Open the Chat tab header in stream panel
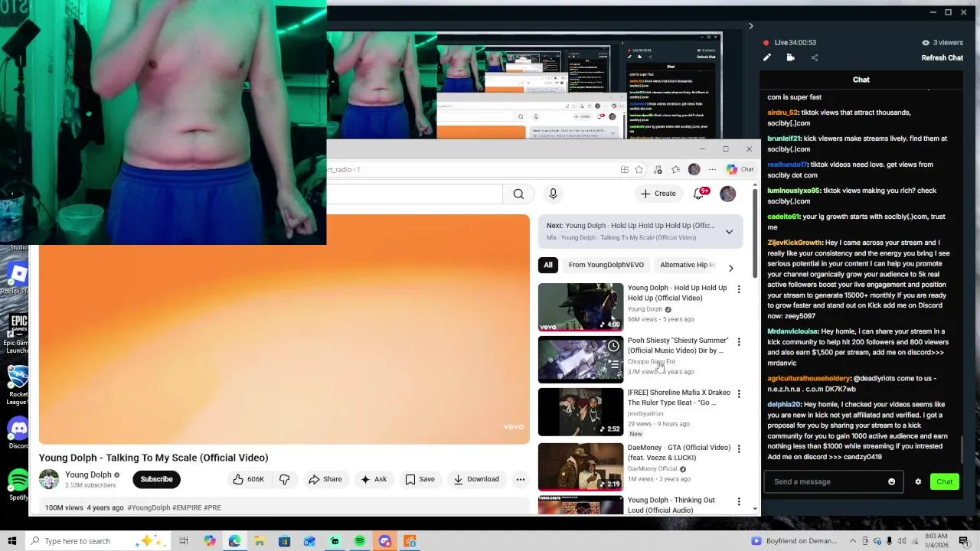980x551 pixels. (x=861, y=80)
